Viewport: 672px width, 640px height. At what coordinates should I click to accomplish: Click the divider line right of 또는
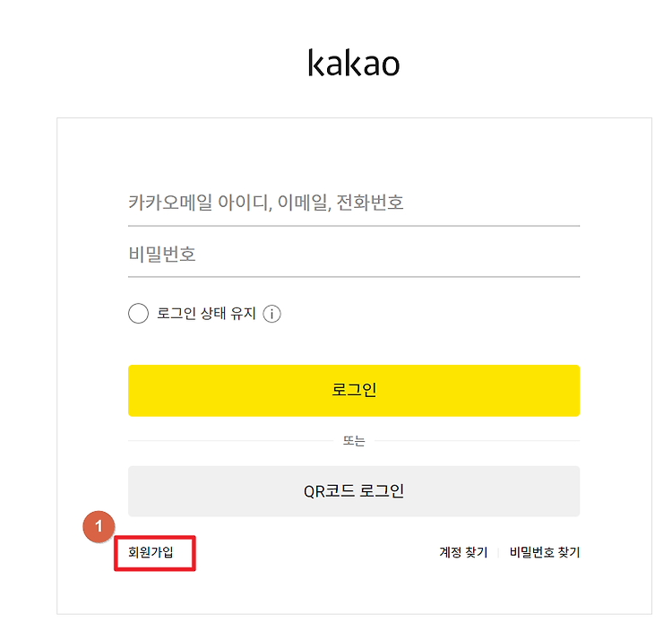point(478,441)
